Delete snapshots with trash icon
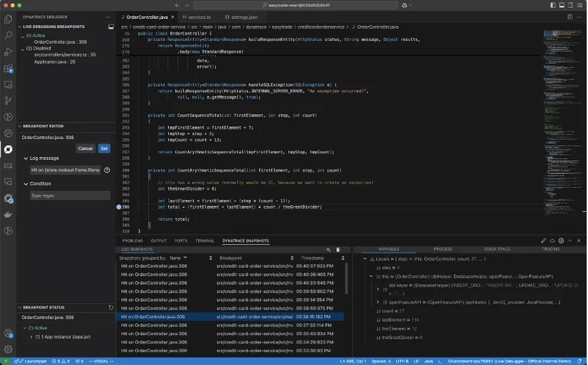This screenshot has height=365, width=588. click(x=338, y=250)
